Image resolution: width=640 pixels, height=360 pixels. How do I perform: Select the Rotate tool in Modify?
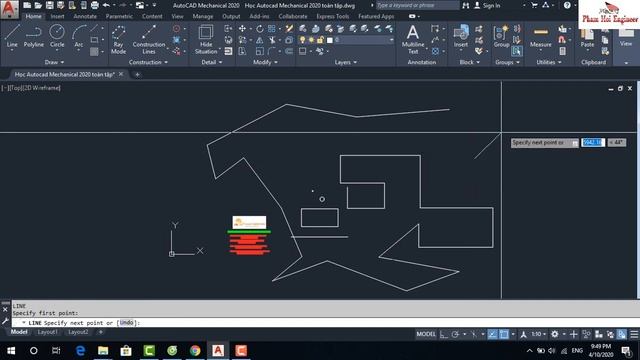(x=260, y=29)
